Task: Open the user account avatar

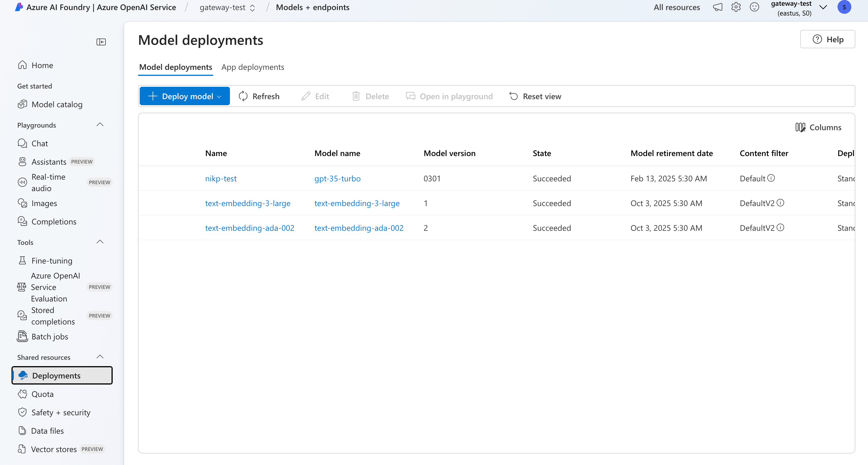Action: (x=844, y=7)
